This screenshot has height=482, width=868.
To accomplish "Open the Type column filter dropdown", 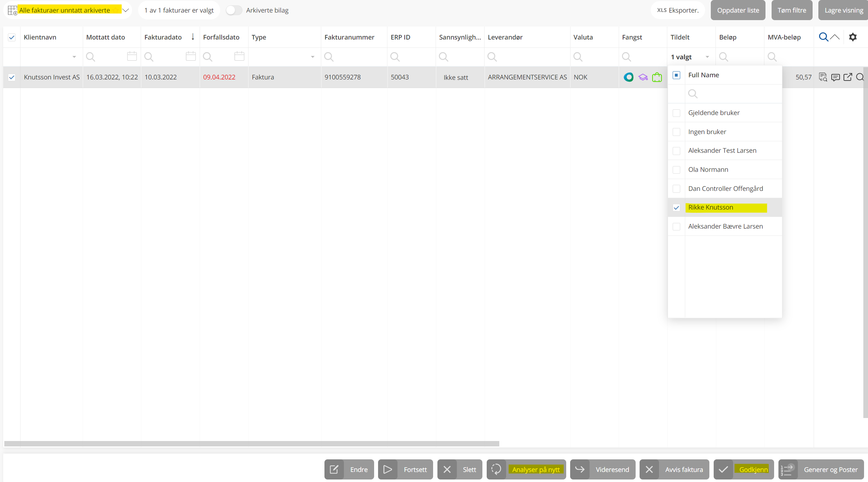I will [312, 57].
